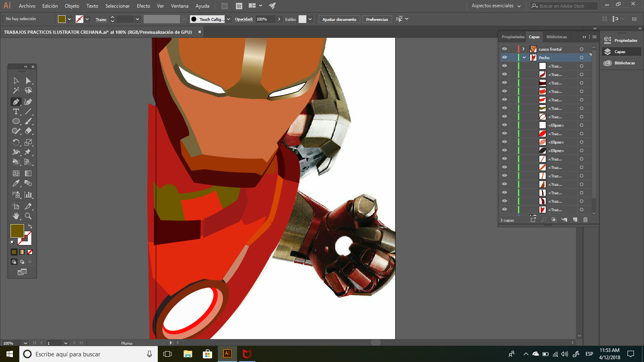This screenshot has width=644, height=362.
Task: Select the Direct Selection tool
Action: click(x=28, y=81)
